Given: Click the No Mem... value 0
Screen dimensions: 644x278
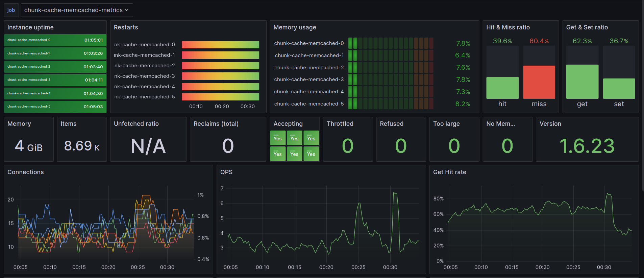Looking at the screenshot, I should coord(507,146).
